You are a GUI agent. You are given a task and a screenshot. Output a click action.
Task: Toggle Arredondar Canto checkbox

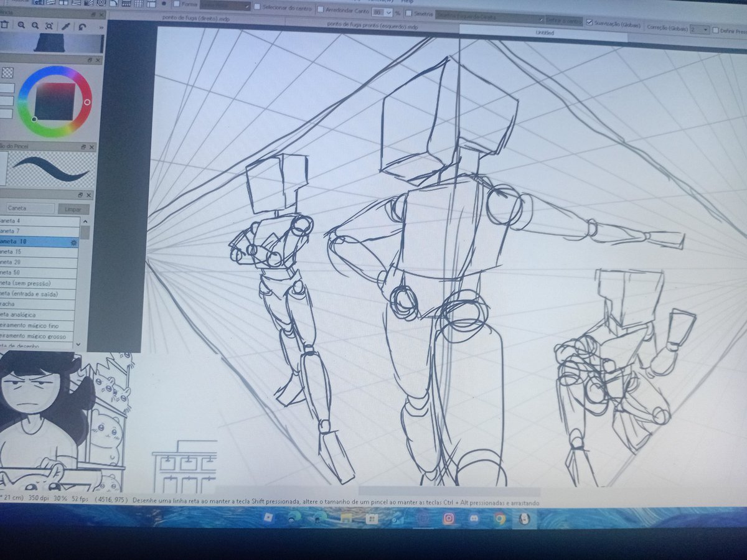click(320, 9)
